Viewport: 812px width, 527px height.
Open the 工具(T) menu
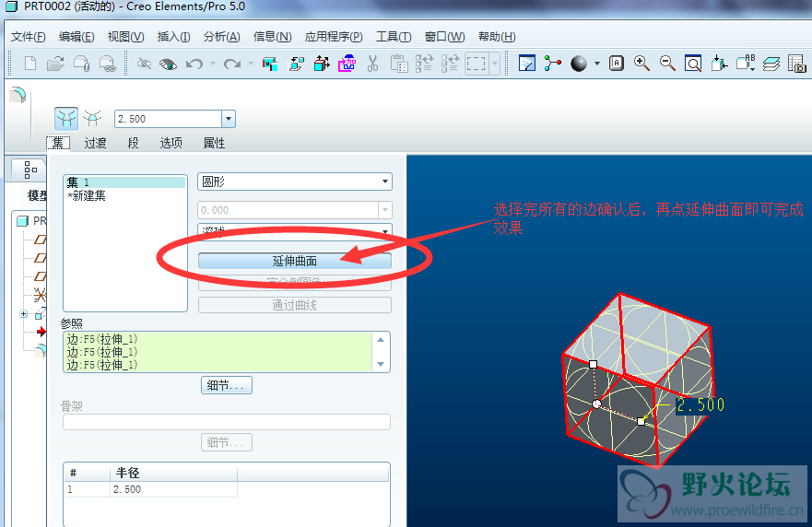(394, 37)
